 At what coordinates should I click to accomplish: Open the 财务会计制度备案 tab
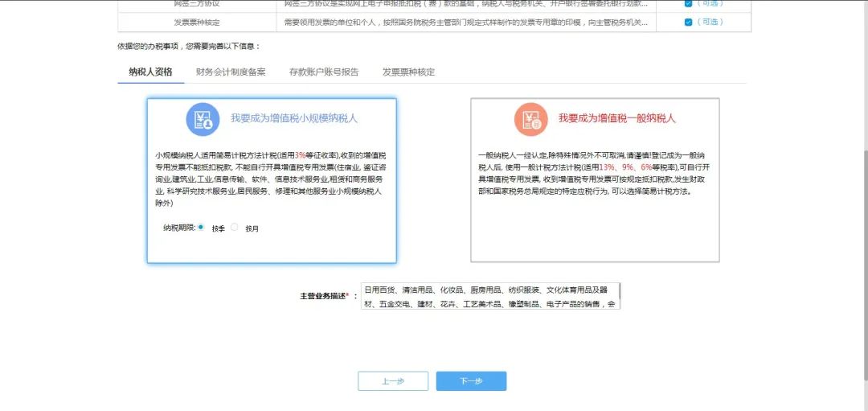coord(231,72)
